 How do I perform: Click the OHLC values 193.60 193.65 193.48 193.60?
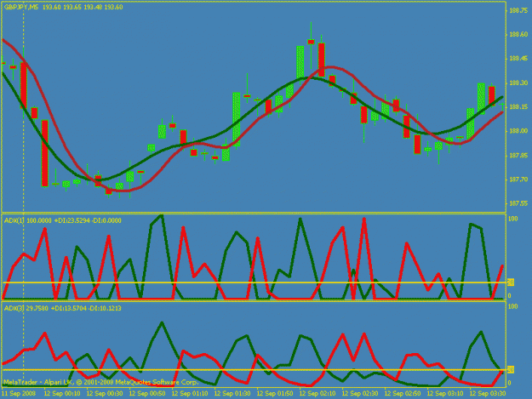83,7
